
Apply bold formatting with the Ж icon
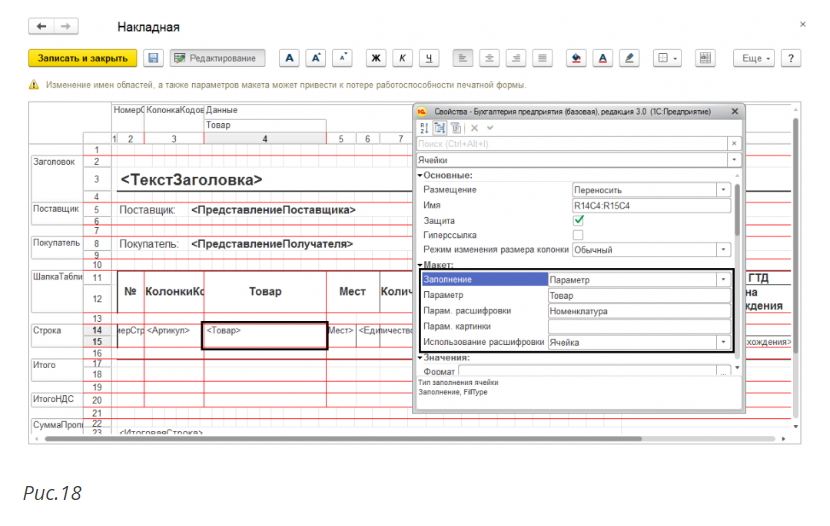(377, 59)
